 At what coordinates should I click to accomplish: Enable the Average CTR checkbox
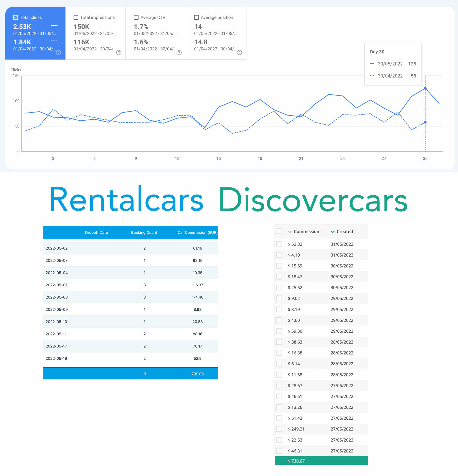136,17
